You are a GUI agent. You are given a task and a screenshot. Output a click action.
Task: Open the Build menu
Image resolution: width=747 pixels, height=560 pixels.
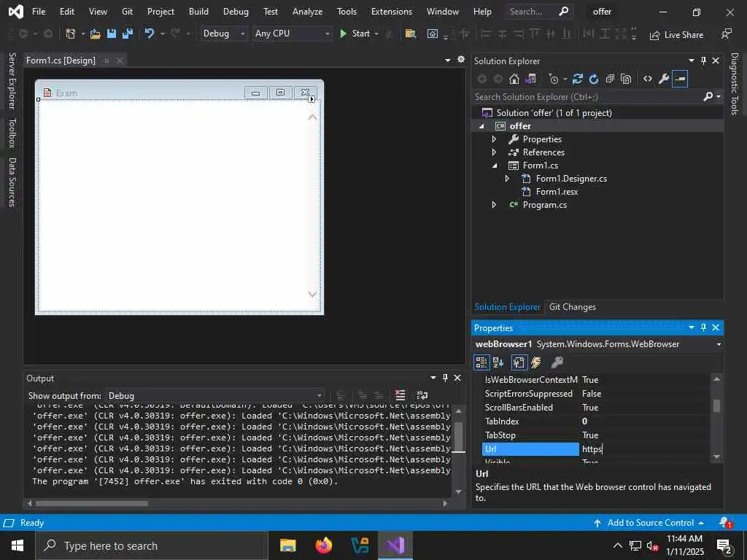click(198, 12)
